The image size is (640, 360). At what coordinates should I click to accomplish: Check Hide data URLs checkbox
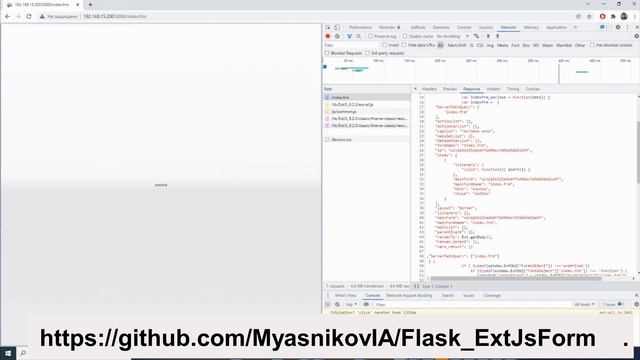404,45
